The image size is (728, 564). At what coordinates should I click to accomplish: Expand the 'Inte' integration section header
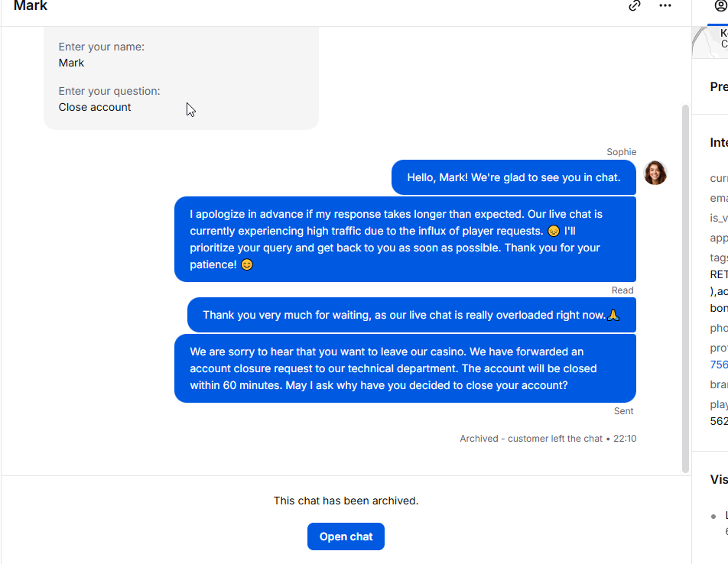tap(719, 142)
